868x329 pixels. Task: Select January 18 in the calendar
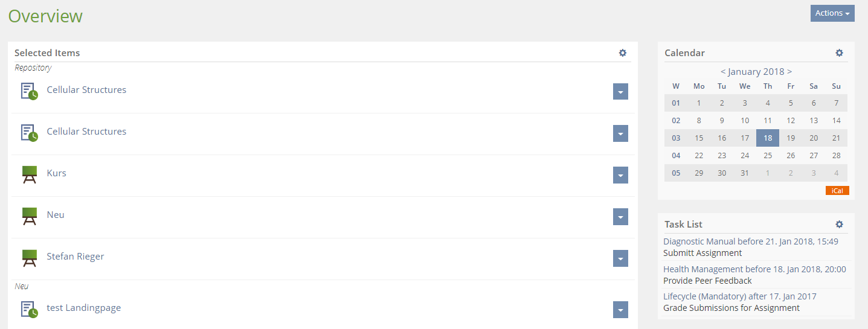[768, 138]
